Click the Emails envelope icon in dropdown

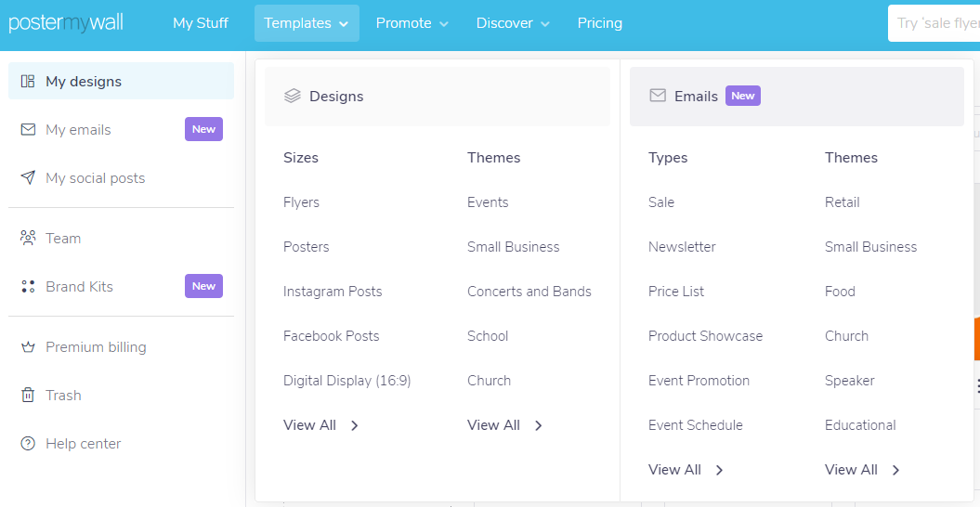(658, 96)
